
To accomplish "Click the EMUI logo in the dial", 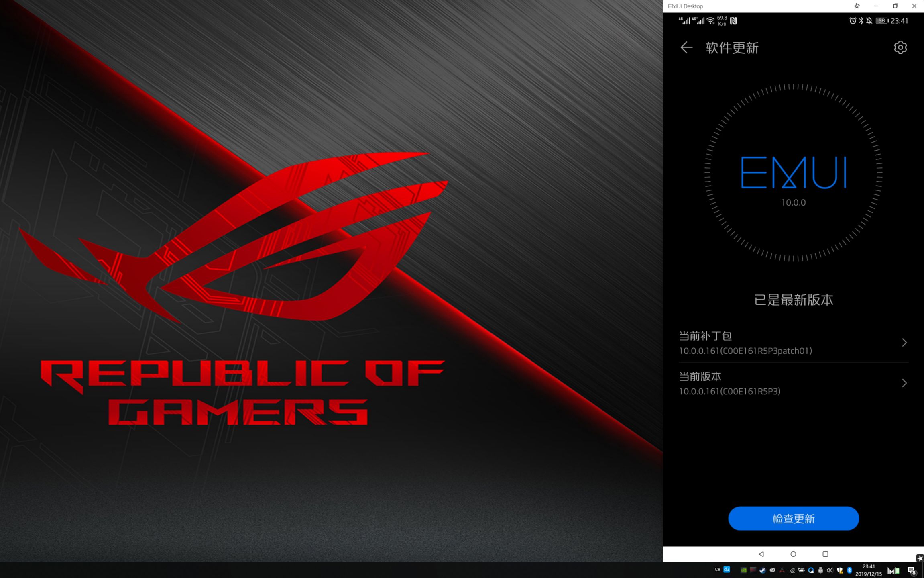I will click(x=794, y=172).
